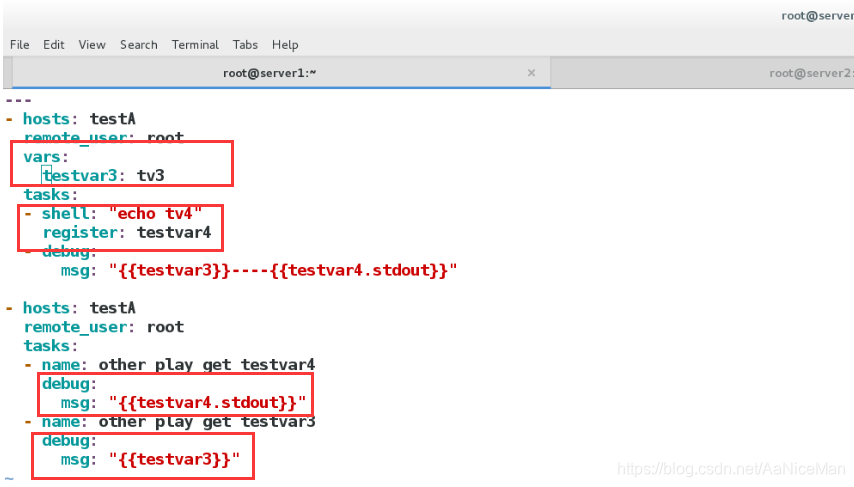Open the Search menu
Image resolution: width=854 pixels, height=487 pixels.
(x=138, y=45)
